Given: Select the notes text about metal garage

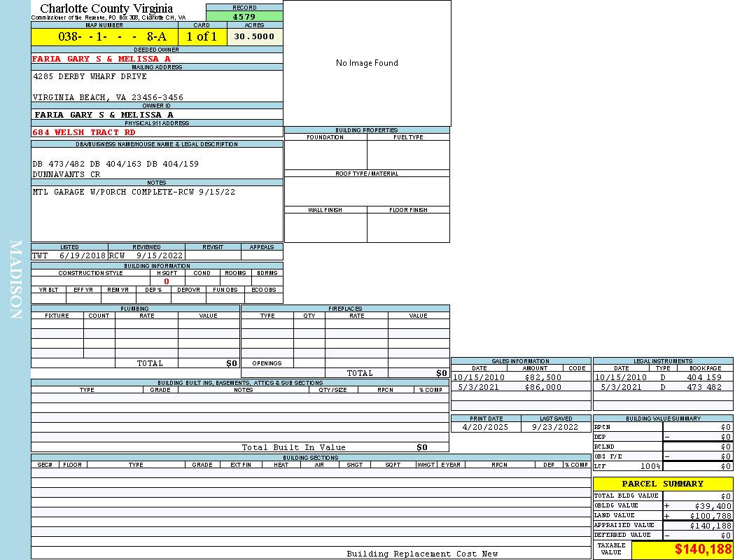Looking at the screenshot, I should [x=134, y=192].
